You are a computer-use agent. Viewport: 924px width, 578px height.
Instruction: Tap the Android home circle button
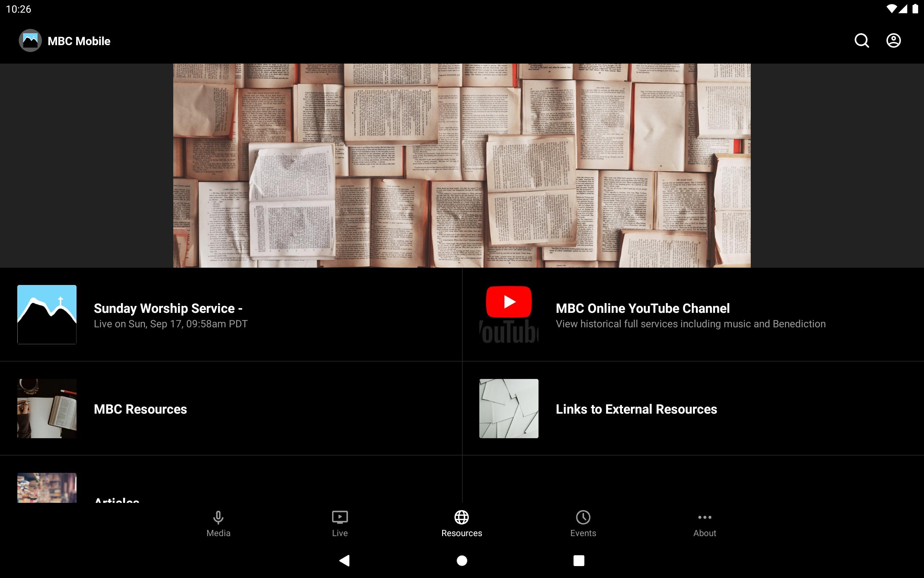(462, 560)
